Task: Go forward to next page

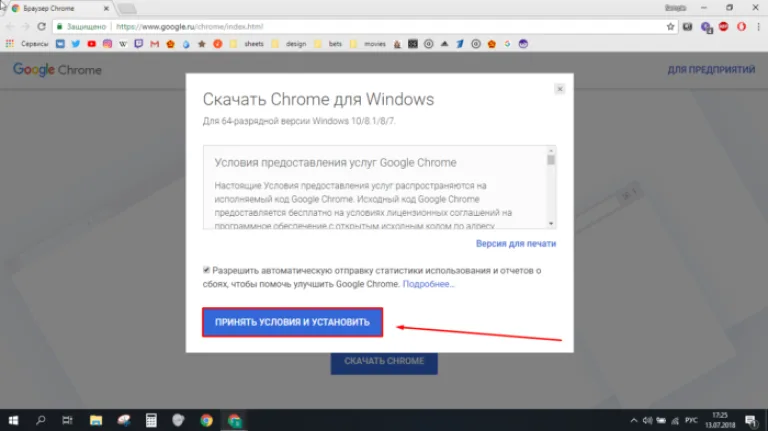Action: (25, 26)
